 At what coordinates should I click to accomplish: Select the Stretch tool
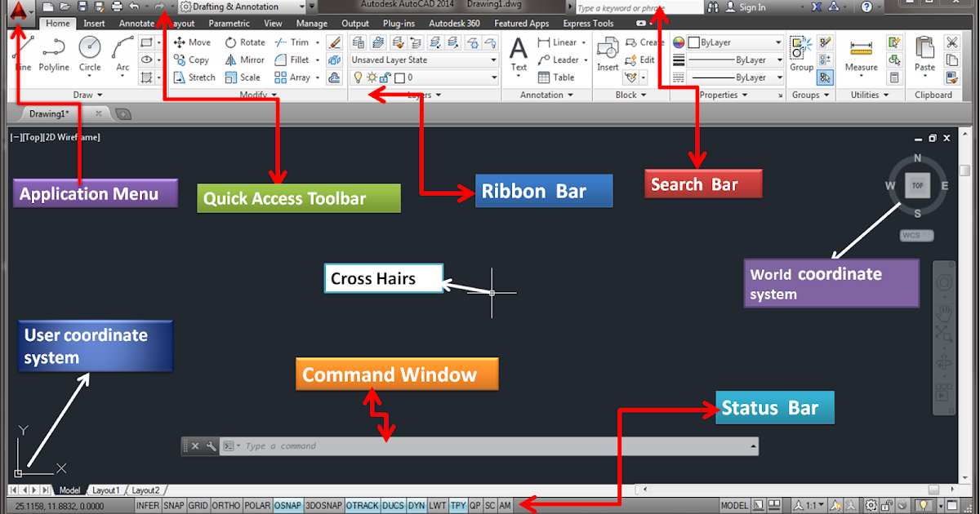coord(194,78)
